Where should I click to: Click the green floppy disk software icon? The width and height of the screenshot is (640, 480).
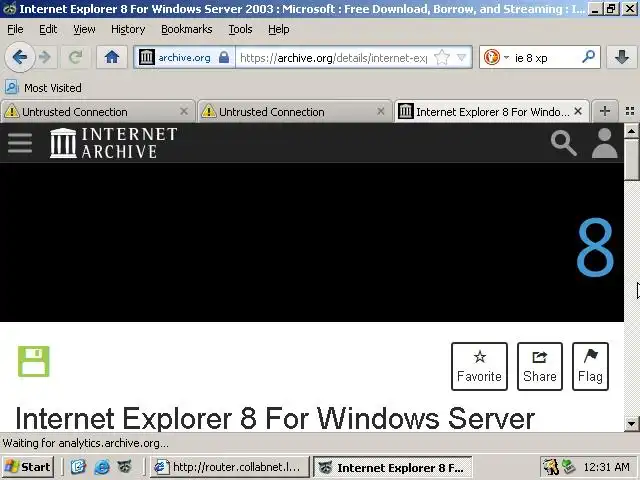tap(33, 362)
